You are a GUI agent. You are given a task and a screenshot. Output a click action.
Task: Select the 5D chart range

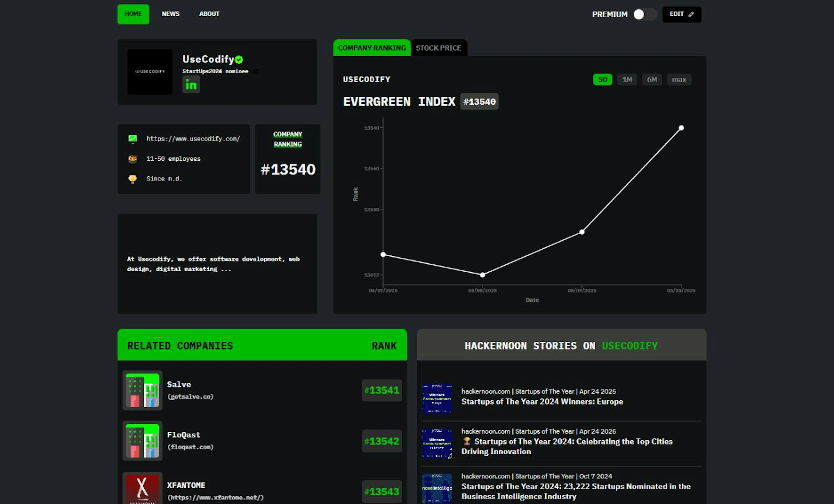(x=602, y=80)
